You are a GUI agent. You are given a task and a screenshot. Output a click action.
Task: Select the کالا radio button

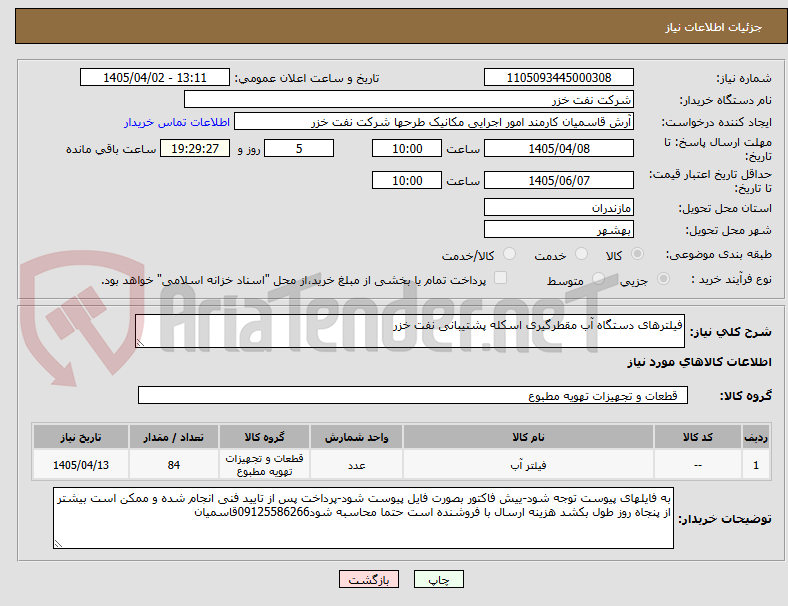pyautogui.click(x=637, y=254)
